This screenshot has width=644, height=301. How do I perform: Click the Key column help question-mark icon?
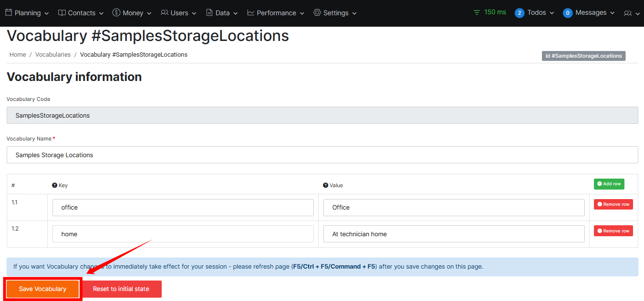coord(54,185)
